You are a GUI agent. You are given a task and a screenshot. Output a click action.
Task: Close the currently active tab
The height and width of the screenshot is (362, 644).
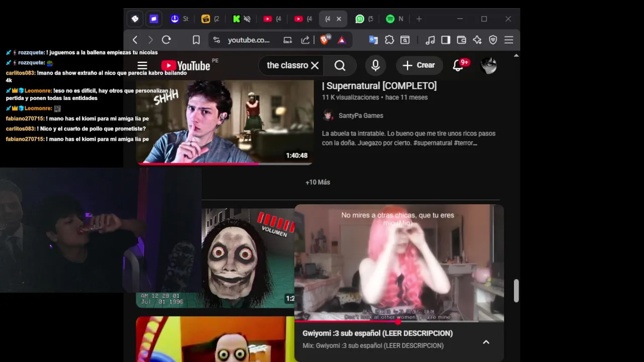(339, 19)
